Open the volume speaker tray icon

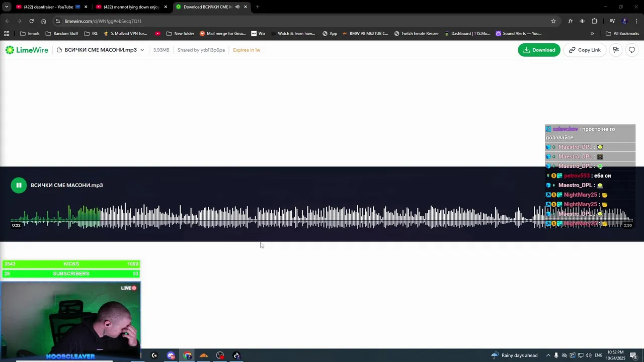pos(589,355)
